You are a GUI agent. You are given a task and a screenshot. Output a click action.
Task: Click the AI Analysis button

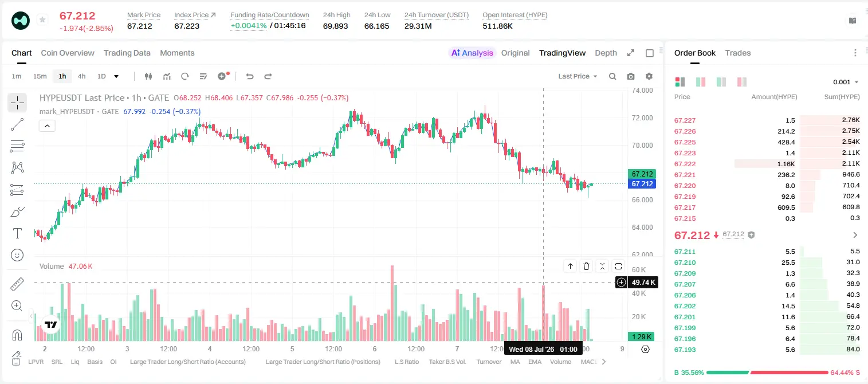(x=472, y=53)
